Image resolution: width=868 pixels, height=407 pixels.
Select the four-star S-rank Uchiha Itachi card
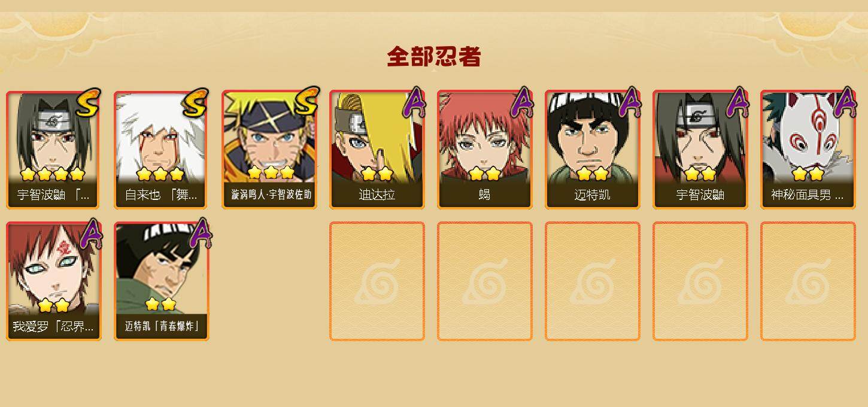[x=53, y=150]
